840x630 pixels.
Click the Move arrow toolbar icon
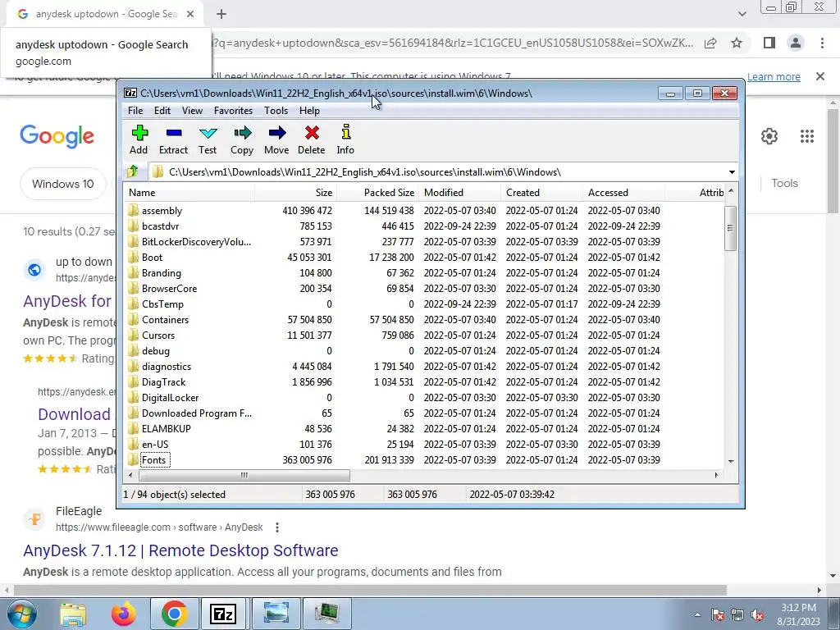tap(277, 139)
